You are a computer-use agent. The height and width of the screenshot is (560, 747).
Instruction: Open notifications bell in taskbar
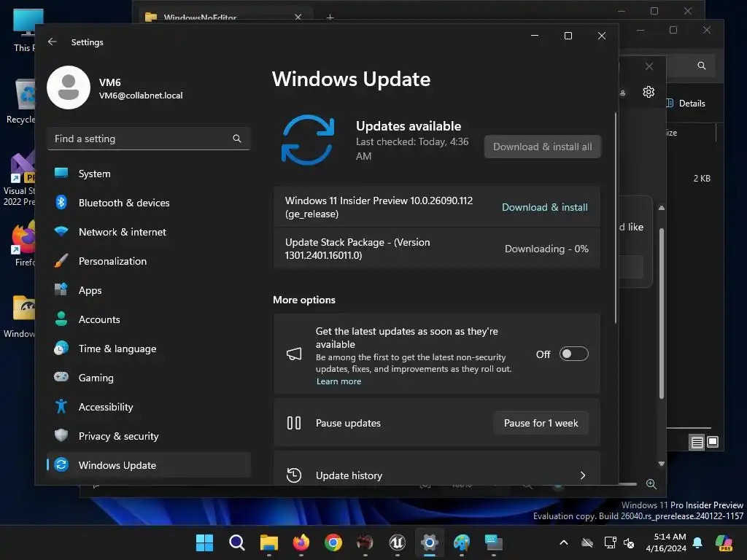(x=697, y=542)
